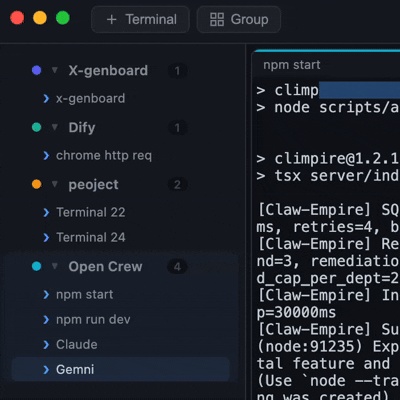
Task: Click the Dify count badge 1
Action: pyautogui.click(x=177, y=128)
